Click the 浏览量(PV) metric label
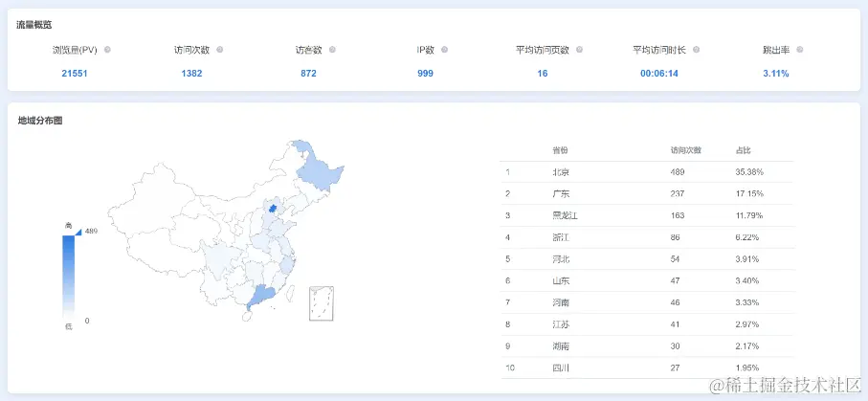The image size is (868, 401). click(x=75, y=50)
